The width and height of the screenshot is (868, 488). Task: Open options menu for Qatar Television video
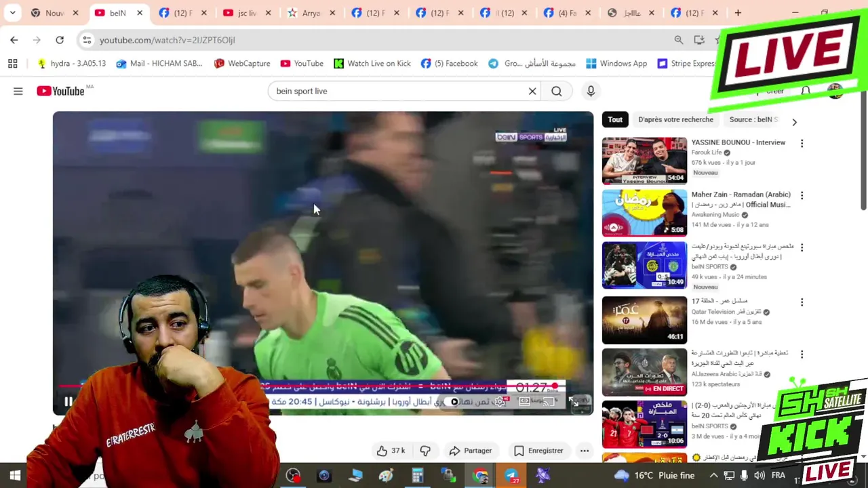coord(802,302)
